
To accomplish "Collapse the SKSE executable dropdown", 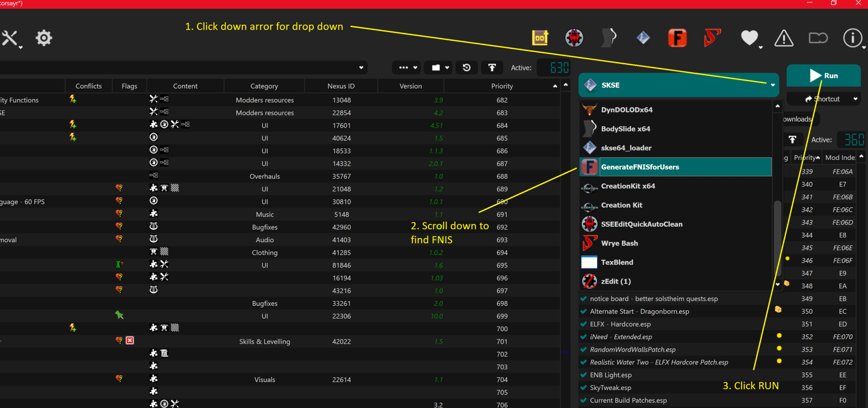I will 773,85.
